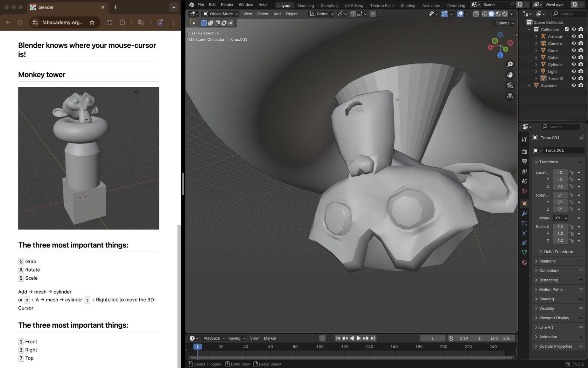This screenshot has width=588, height=368.
Task: Open the Render menu
Action: (227, 5)
